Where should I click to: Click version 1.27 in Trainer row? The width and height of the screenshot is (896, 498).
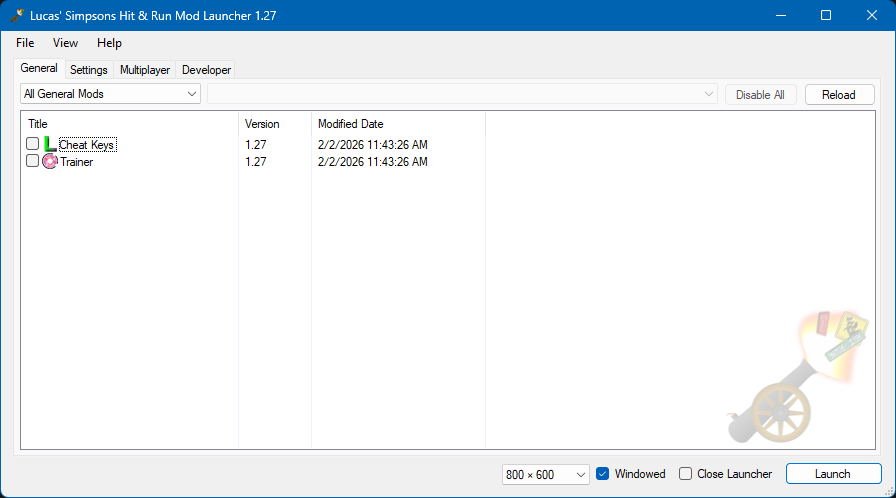click(255, 162)
